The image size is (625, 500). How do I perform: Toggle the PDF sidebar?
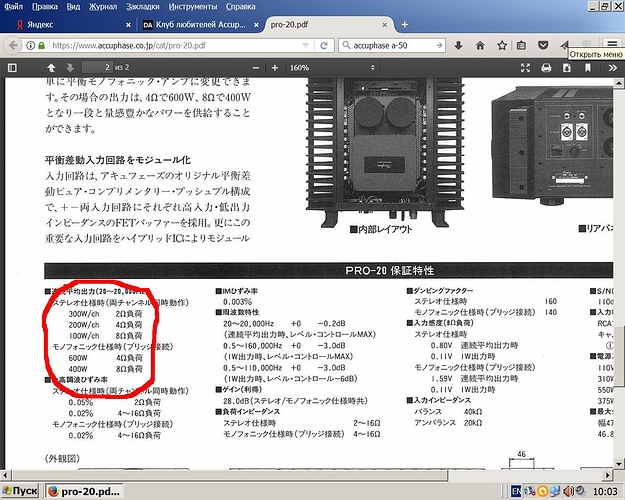pos(12,68)
